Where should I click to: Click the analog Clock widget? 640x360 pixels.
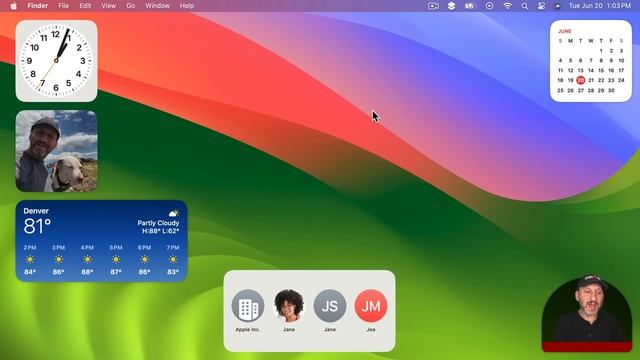[56, 61]
